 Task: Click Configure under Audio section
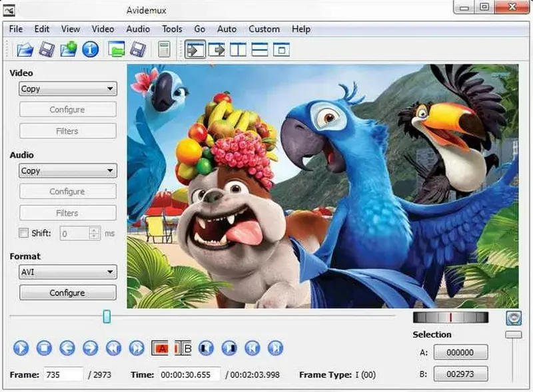[68, 192]
